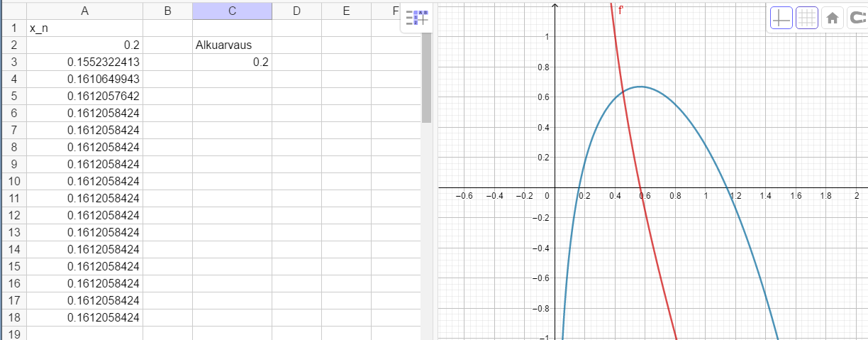
Task: Select cell A3 with 0.1552322413
Action: (x=84, y=62)
